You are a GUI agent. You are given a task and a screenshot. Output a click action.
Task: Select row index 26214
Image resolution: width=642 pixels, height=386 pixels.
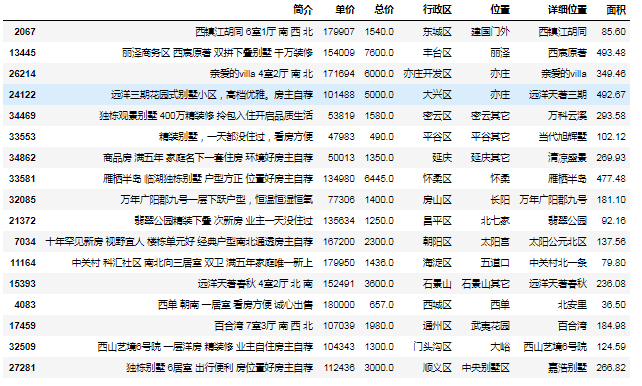[x=22, y=74]
